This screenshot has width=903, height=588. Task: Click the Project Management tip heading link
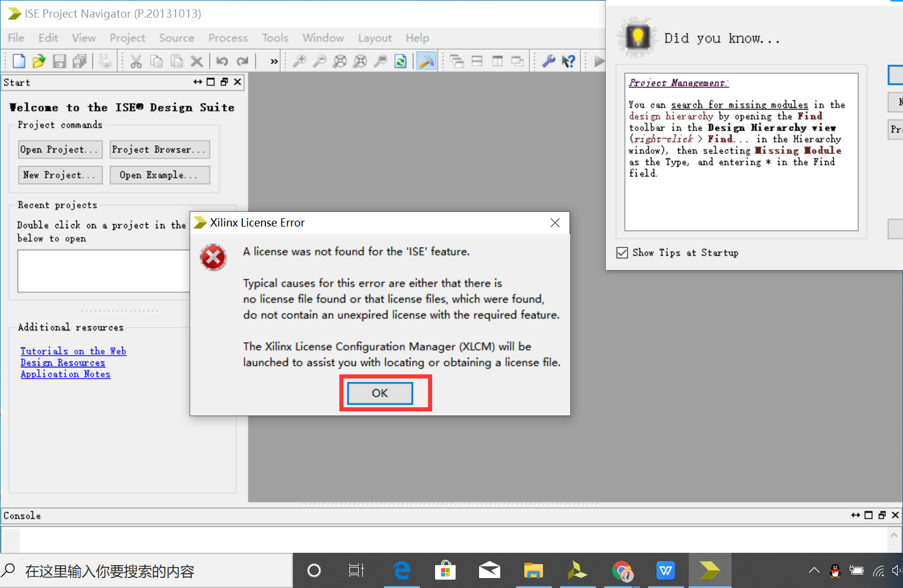point(679,83)
